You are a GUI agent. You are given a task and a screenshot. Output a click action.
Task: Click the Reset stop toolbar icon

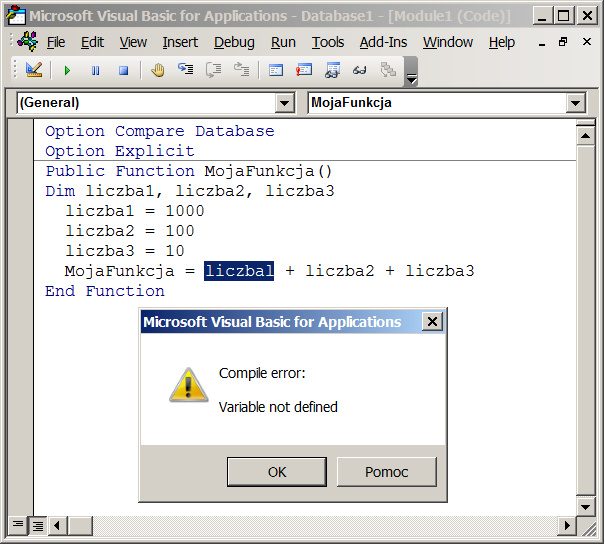point(123,71)
